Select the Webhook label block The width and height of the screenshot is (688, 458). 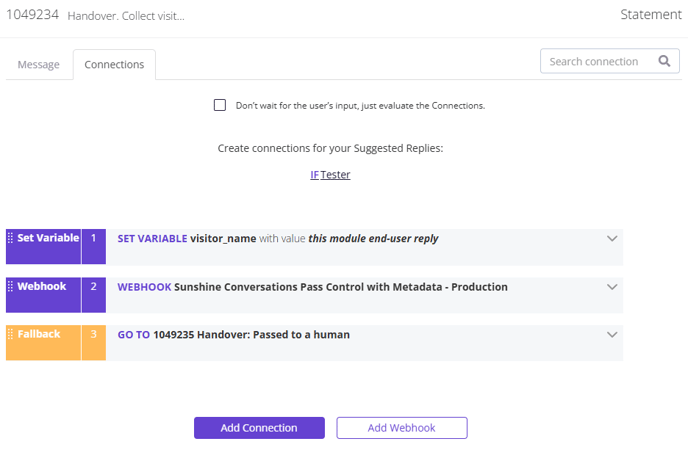pos(43,295)
